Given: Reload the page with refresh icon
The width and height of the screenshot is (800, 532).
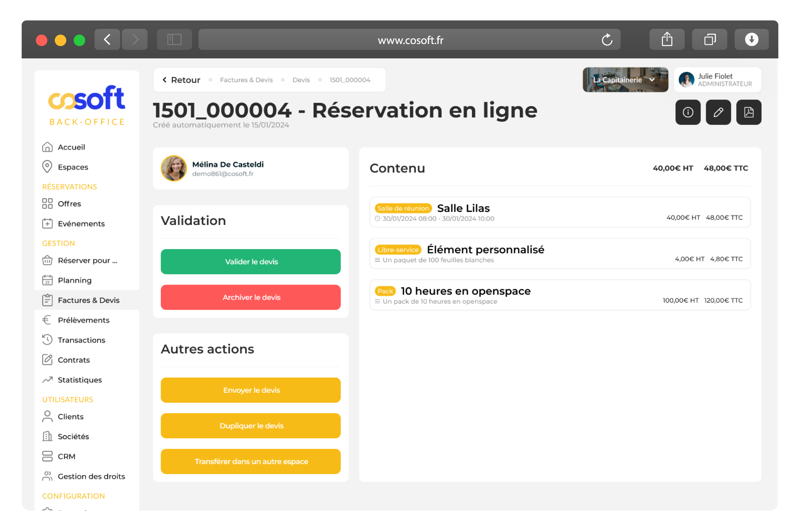Looking at the screenshot, I should pyautogui.click(x=607, y=40).
